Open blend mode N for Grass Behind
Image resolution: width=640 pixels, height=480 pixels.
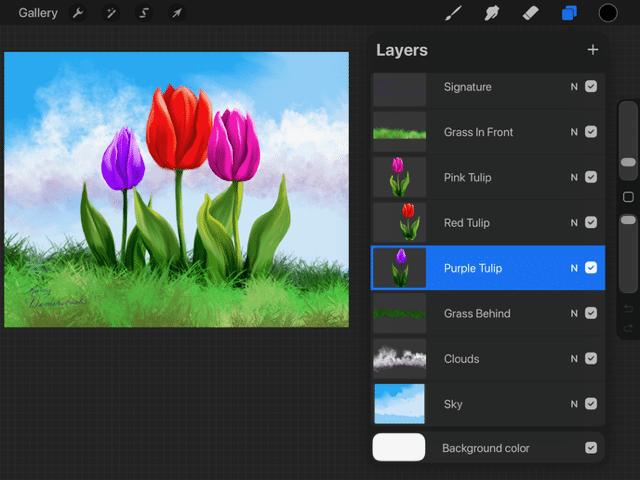point(574,313)
